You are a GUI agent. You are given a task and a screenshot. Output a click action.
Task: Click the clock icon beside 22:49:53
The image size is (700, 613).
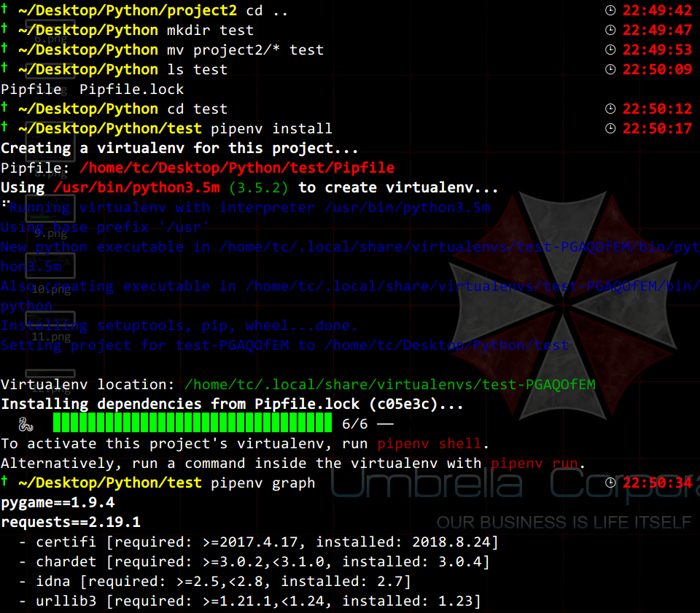[x=610, y=50]
